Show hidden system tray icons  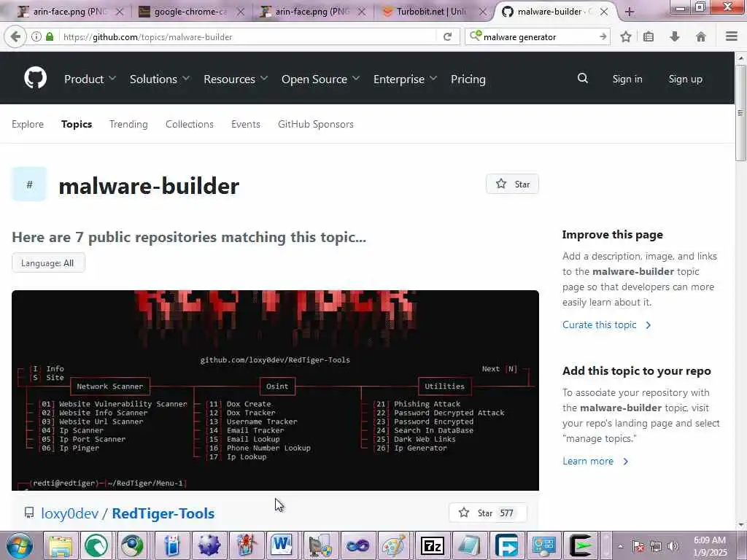coord(620,546)
